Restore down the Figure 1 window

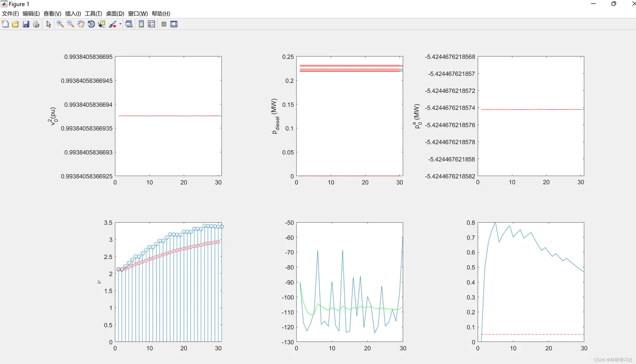[614, 4]
